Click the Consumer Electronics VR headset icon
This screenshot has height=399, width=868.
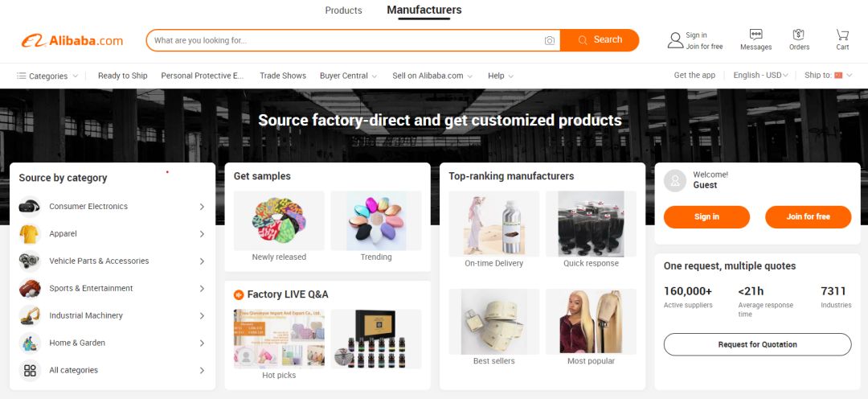coord(30,207)
